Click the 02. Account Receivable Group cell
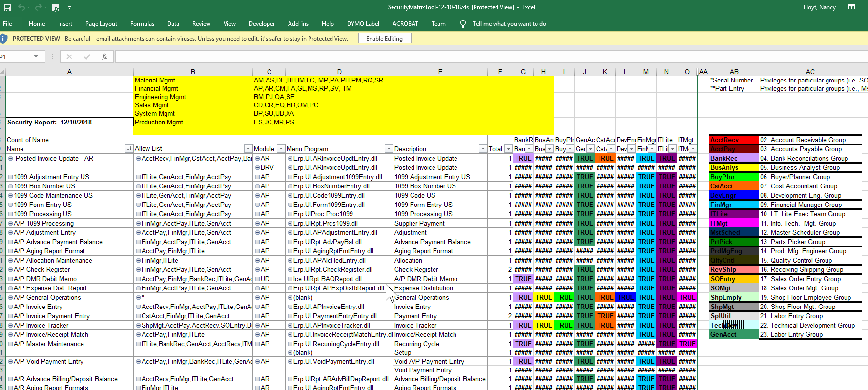Viewport: 868px width, 390px height. tap(810, 140)
